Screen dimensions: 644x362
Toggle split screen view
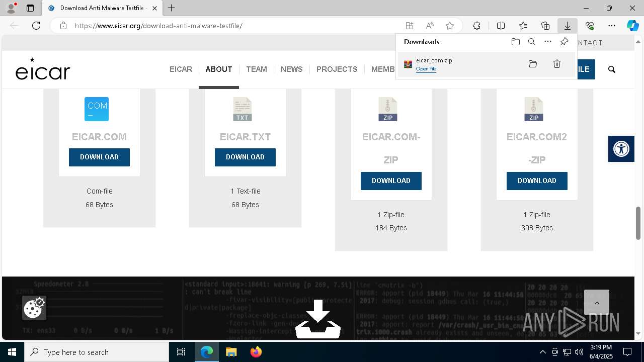pyautogui.click(x=501, y=26)
